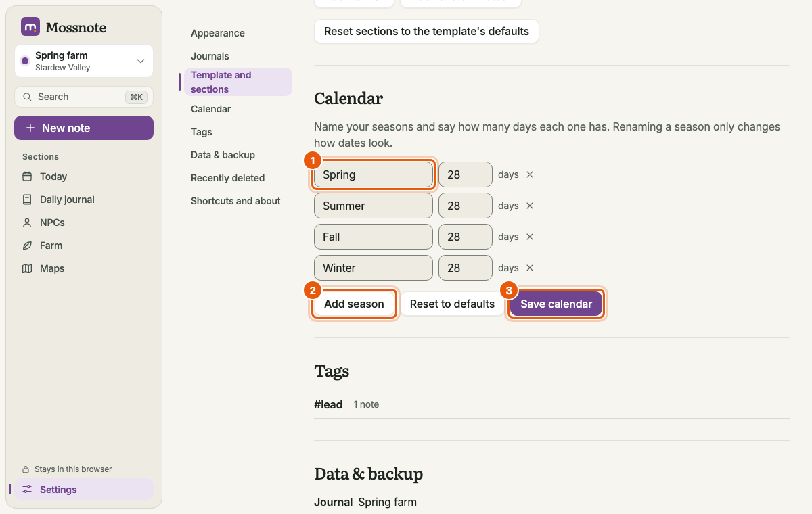This screenshot has height=514, width=812.
Task: Save the calendar
Action: (556, 304)
